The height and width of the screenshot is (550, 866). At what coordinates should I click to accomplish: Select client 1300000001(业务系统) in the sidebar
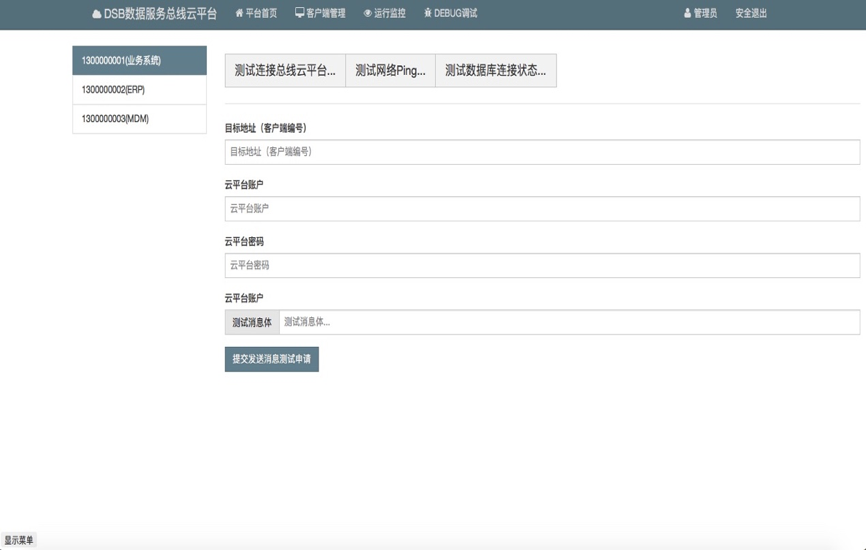point(140,60)
